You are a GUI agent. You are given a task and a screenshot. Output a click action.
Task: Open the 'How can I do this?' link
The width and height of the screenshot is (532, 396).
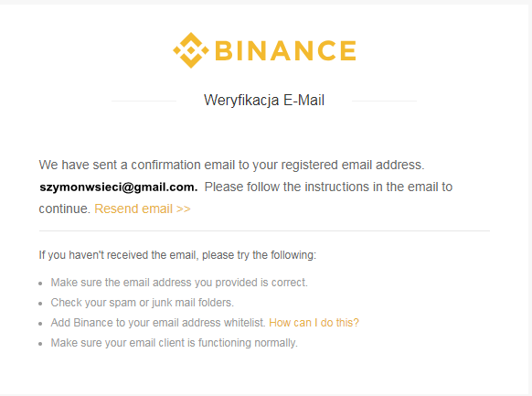pos(314,322)
